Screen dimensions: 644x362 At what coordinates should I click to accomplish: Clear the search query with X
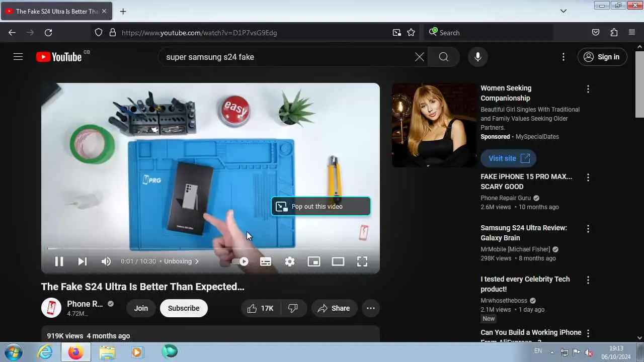click(x=420, y=57)
